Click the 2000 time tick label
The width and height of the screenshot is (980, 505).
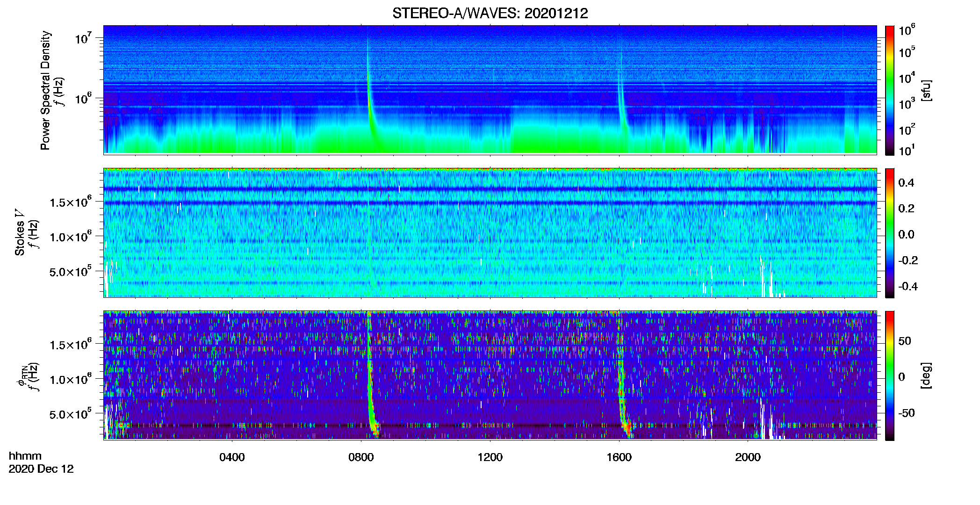click(x=748, y=457)
